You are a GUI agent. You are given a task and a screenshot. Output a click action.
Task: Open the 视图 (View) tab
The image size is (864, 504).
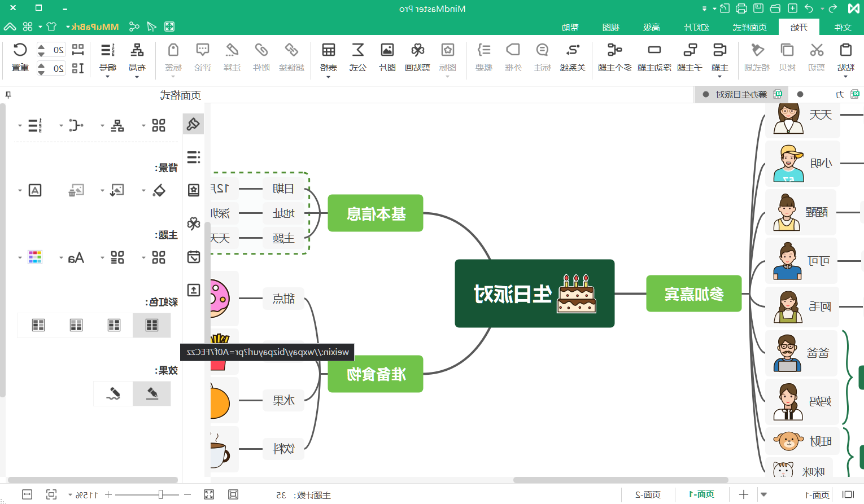[x=610, y=27]
